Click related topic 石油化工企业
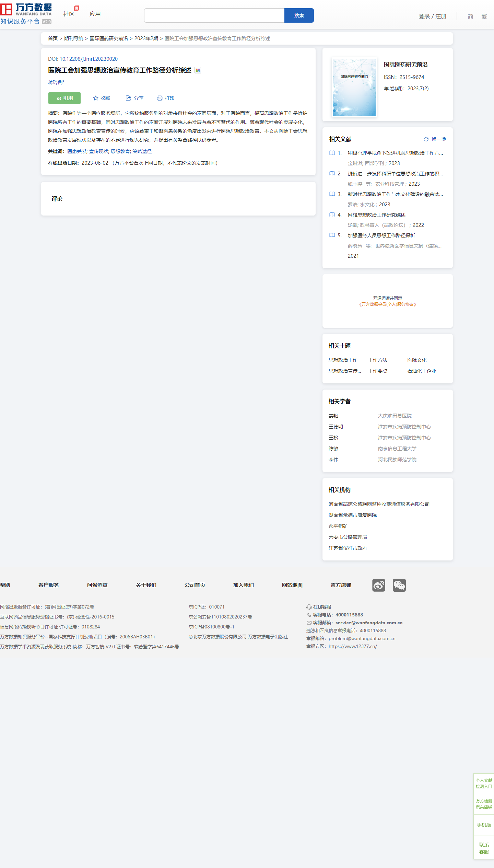Screen dimensions: 494x868 coord(422,371)
